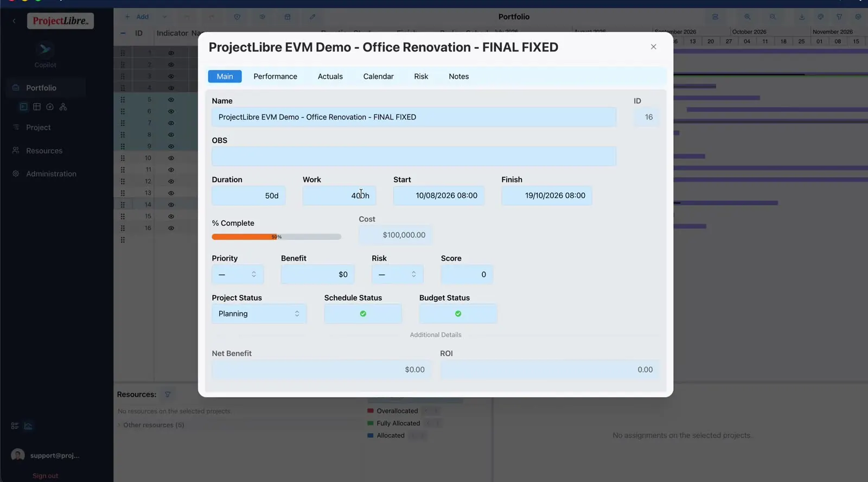Click the rows layout icon in Portfolio toolbar

pyautogui.click(x=715, y=17)
